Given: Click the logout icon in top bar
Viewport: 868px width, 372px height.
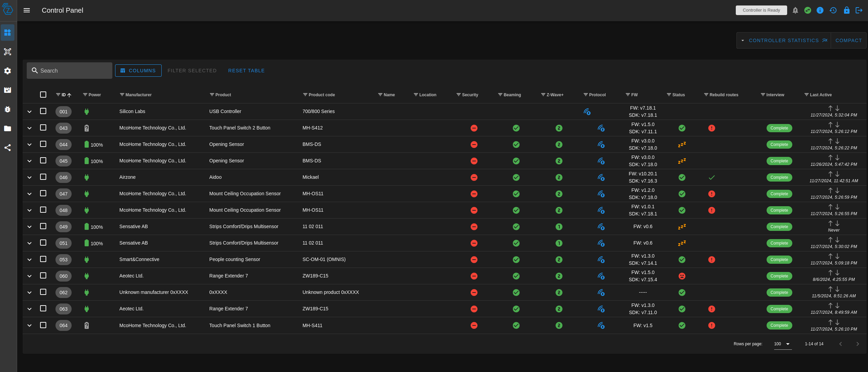Looking at the screenshot, I should pyautogui.click(x=859, y=10).
